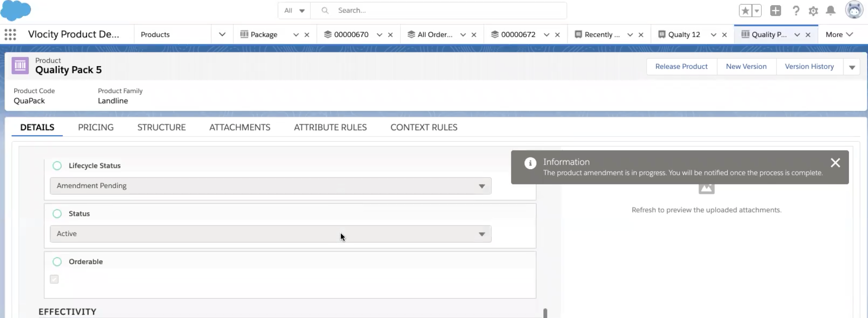
Task: Select the Status circle indicator
Action: point(57,214)
